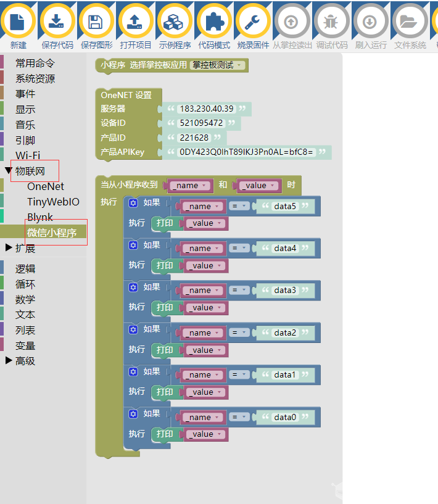Viewport: 438px width, 504px height.
Task: Select the OneNET 设置 block
Action: [x=126, y=95]
